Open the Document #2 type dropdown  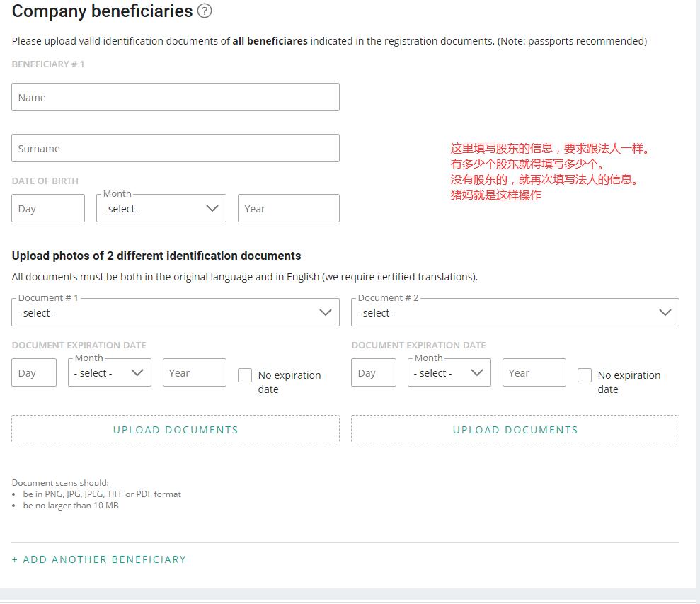click(515, 312)
